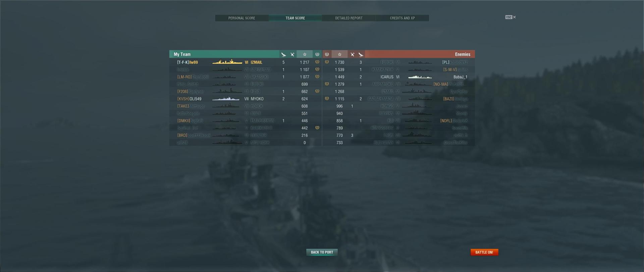Close results screen with ESC X button

511,17
